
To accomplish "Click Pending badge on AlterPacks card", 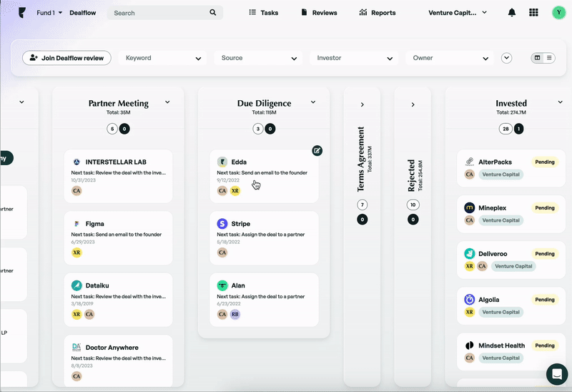I will point(544,162).
